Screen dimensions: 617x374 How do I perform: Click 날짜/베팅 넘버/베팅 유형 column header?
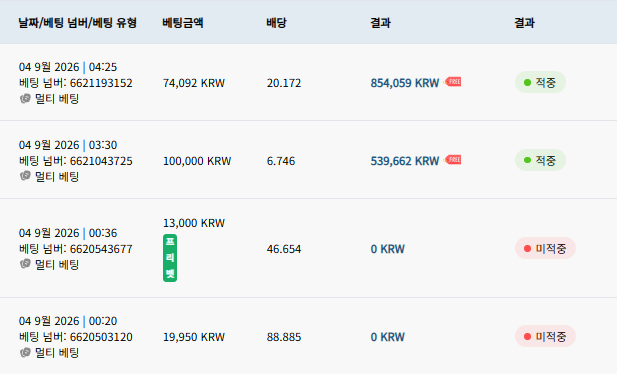78,22
